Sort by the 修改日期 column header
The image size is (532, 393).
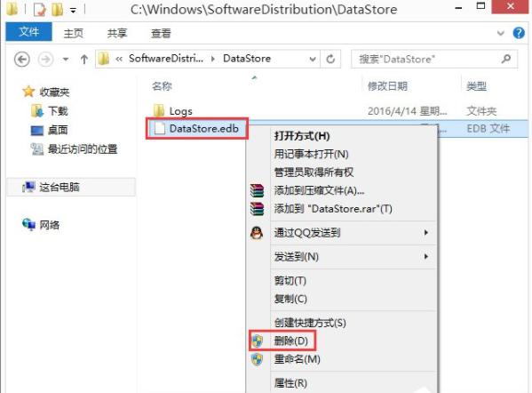pos(387,86)
